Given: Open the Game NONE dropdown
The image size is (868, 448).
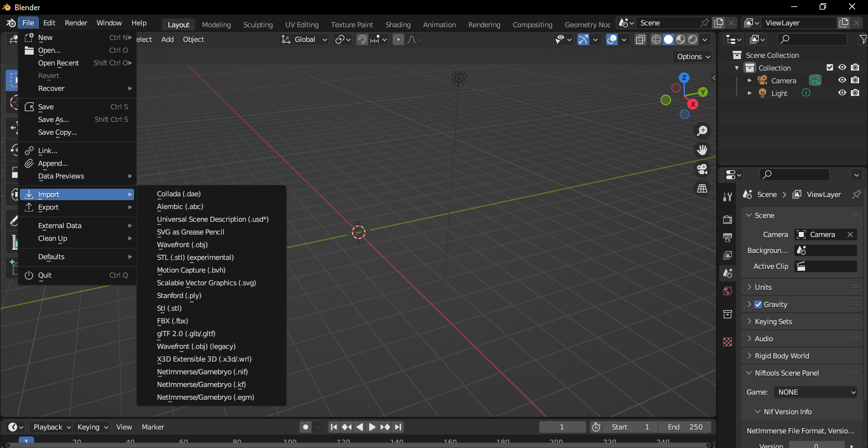Looking at the screenshot, I should coord(816,392).
